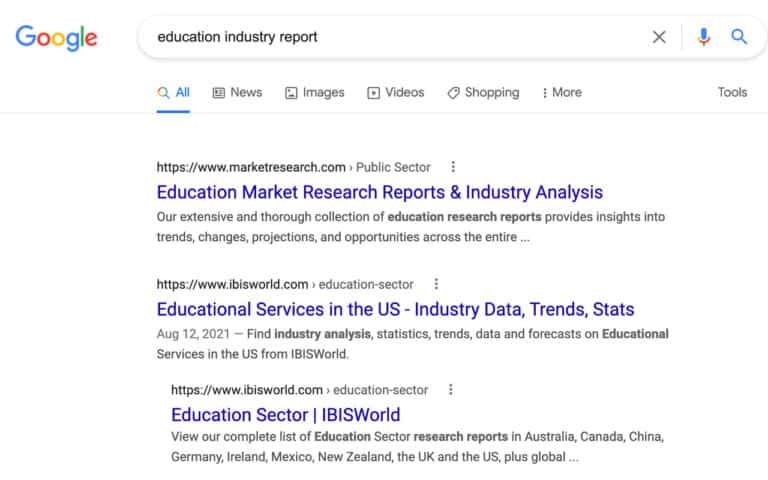Viewport: 768px width, 480px height.
Task: Select the All results tab
Action: pyautogui.click(x=173, y=93)
